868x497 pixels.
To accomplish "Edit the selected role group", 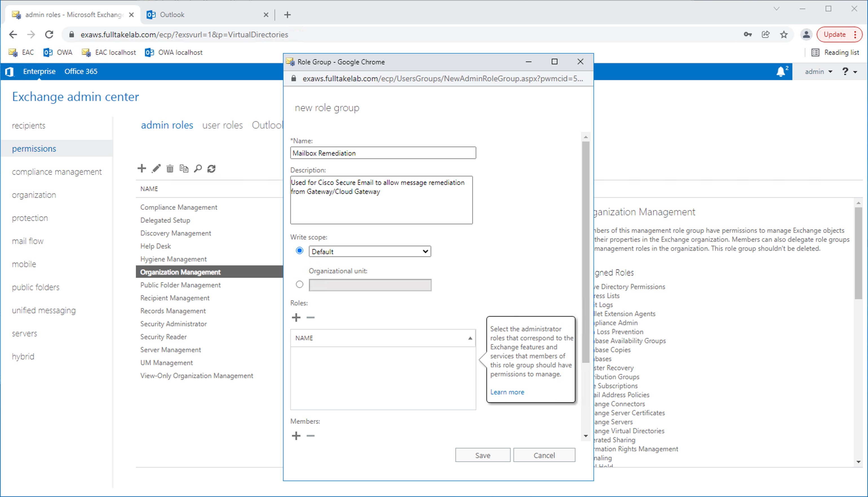I will pos(156,168).
